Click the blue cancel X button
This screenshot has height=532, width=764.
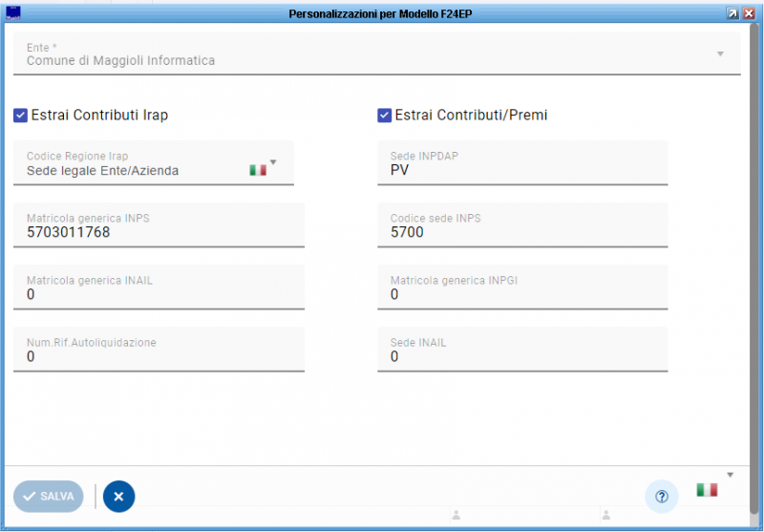tap(119, 497)
